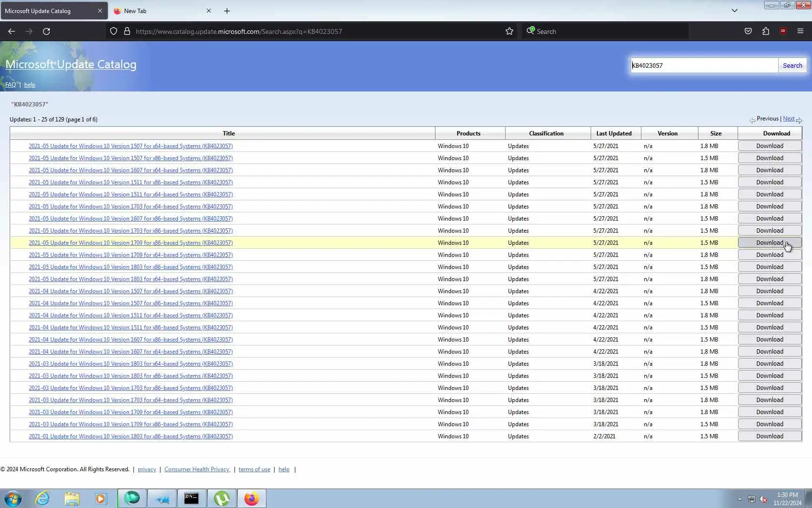Open the uBlock Origin toolbar icon
The image size is (812, 508).
[x=783, y=31]
